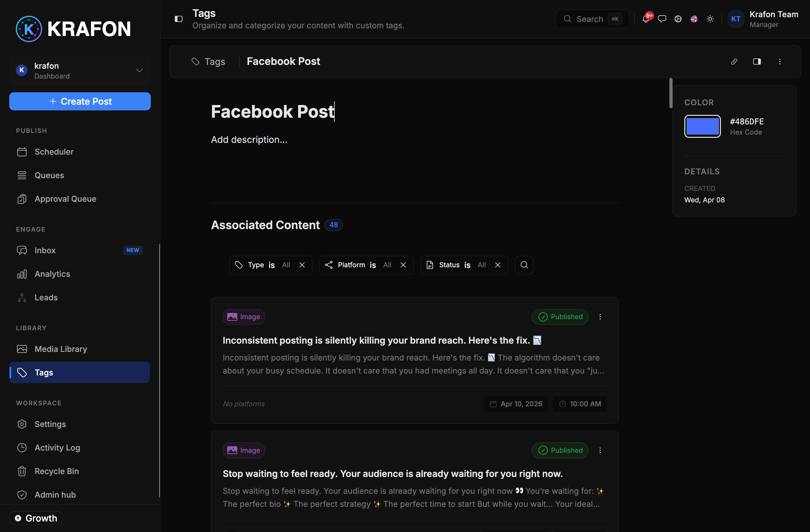Screen dimensions: 810x532
Task: Open the Inconsistent posting post title
Action: pyautogui.click(x=382, y=340)
